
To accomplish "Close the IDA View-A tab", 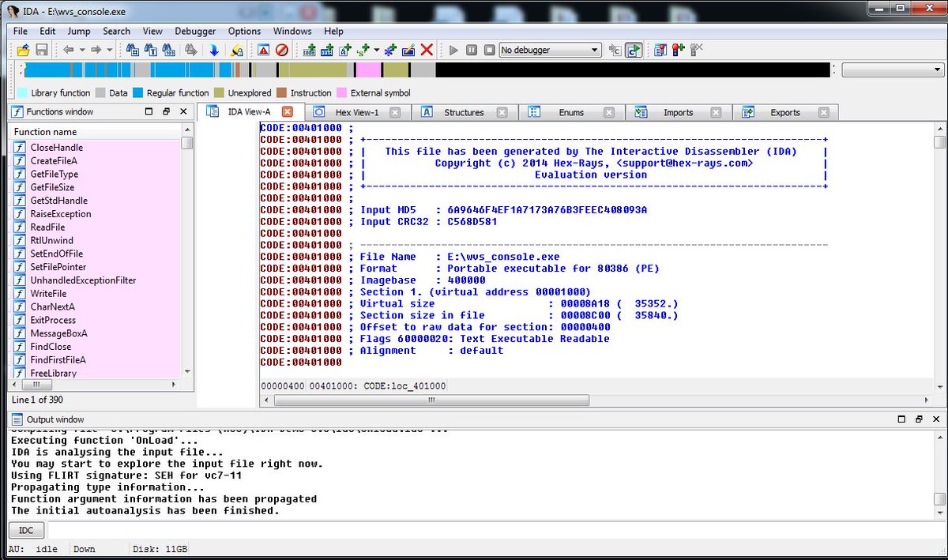I will (x=288, y=111).
